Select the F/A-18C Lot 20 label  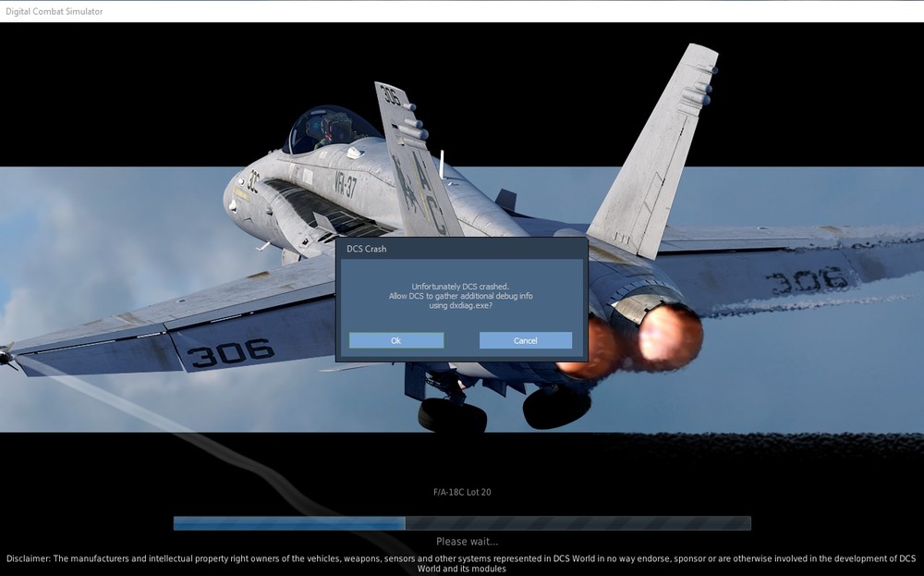pos(462,491)
